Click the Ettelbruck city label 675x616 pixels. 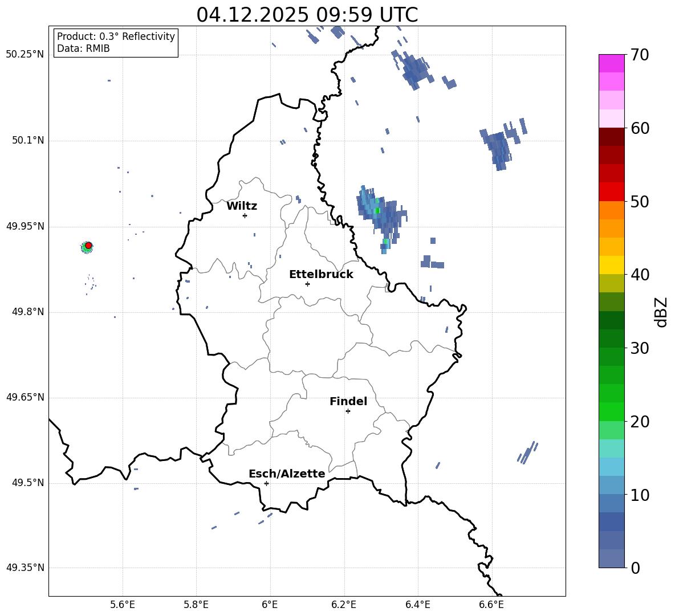point(321,275)
